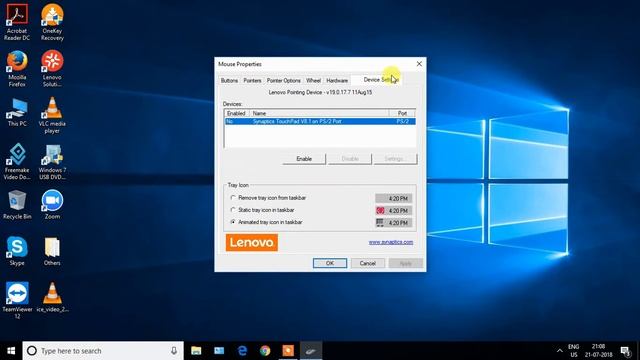Select the Synaptics TouchPad device row

coord(320,121)
